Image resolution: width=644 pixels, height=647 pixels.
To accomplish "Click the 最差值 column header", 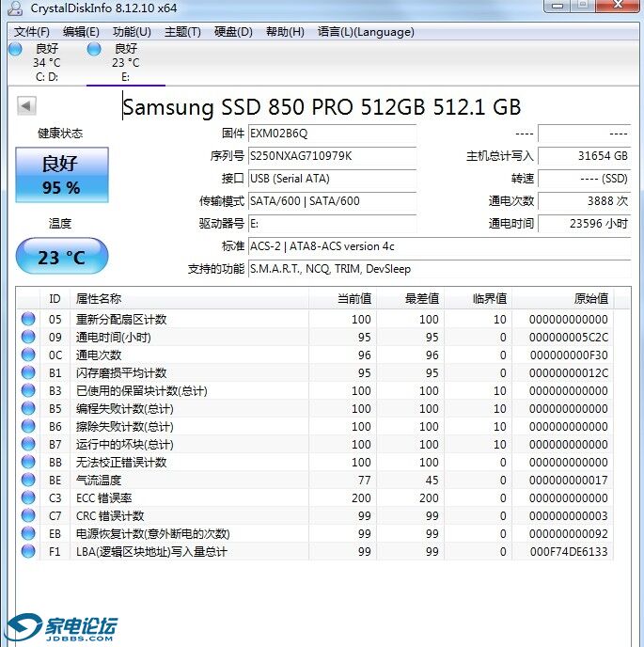I will pos(411,298).
